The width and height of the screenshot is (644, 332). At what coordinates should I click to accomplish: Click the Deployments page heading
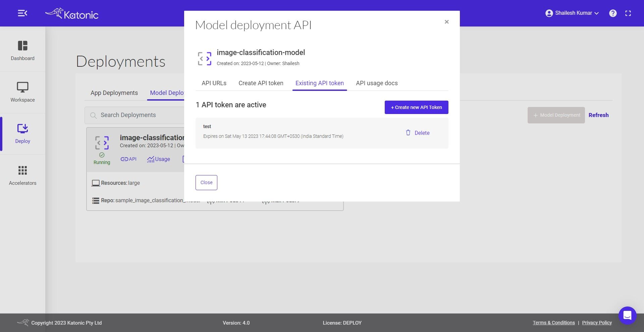tap(121, 62)
